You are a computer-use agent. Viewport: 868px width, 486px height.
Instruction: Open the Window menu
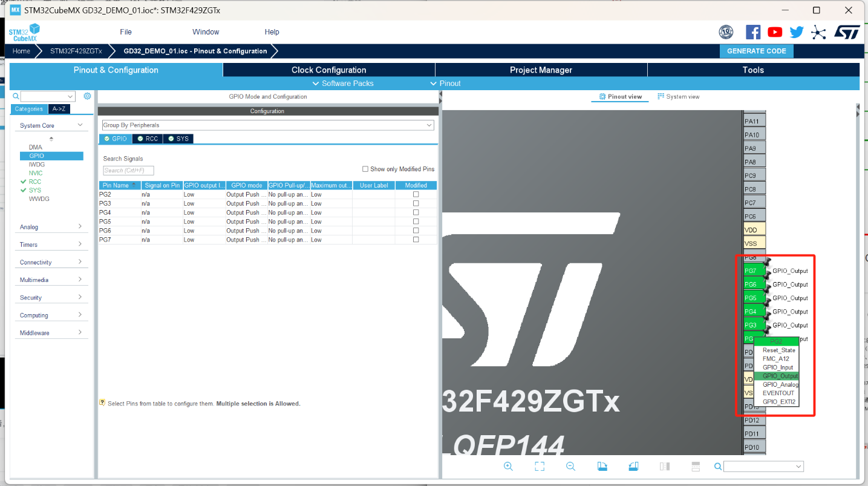pos(206,32)
